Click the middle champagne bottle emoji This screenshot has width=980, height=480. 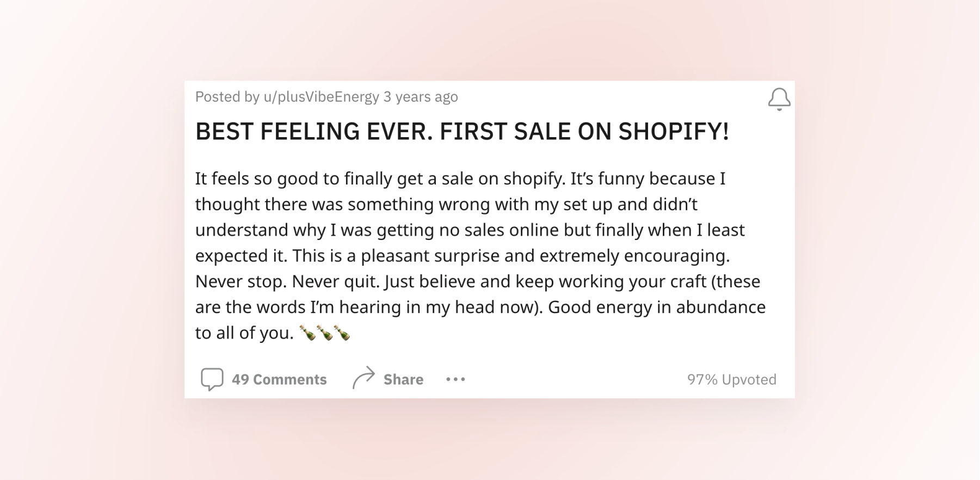click(325, 333)
